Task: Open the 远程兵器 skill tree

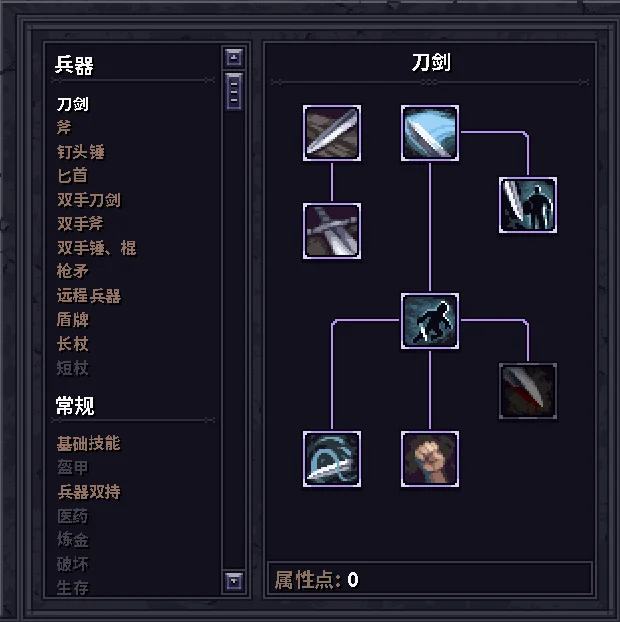Action: pyautogui.click(x=88, y=296)
